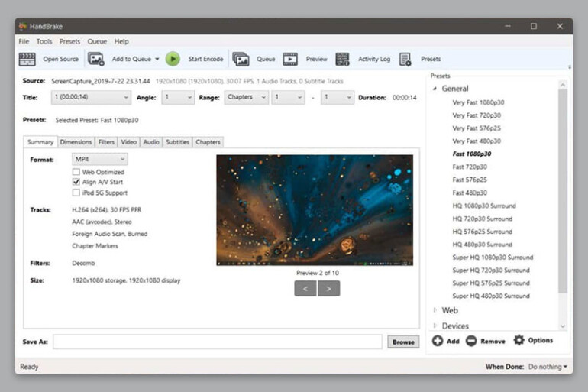
Task: Expand the Web presets group
Action: click(435, 310)
